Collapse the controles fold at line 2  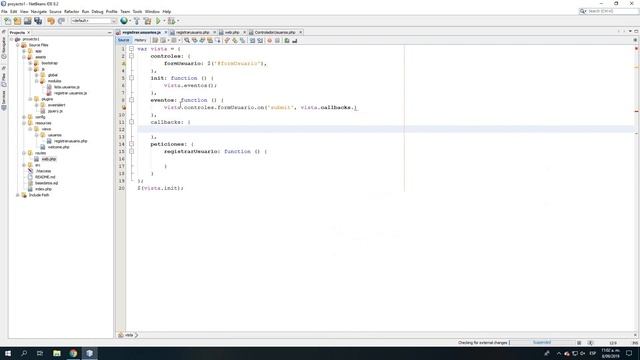131,56
